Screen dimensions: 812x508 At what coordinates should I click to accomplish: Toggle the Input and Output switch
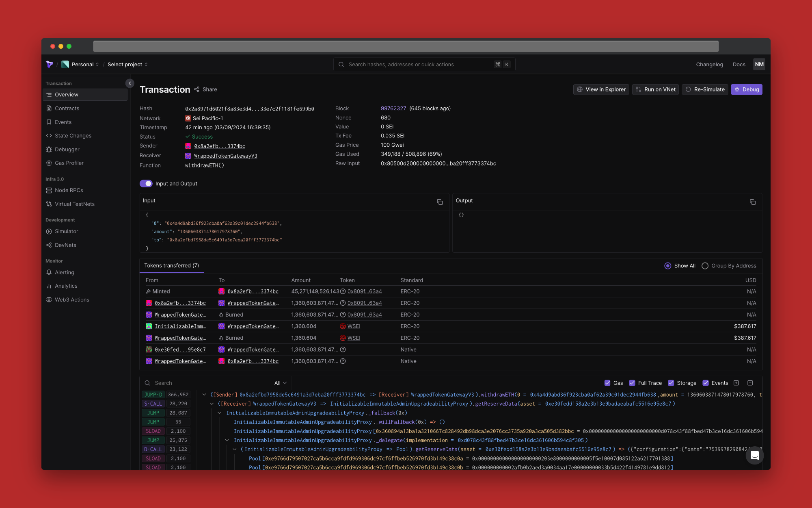(x=146, y=184)
